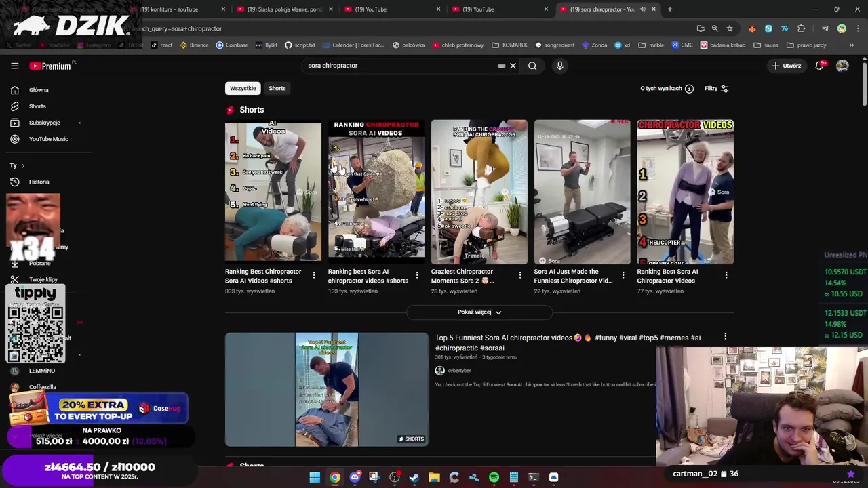This screenshot has width=868, height=488.
Task: Open the Craziest Chiropractor Moments short thumbnail
Action: (479, 192)
